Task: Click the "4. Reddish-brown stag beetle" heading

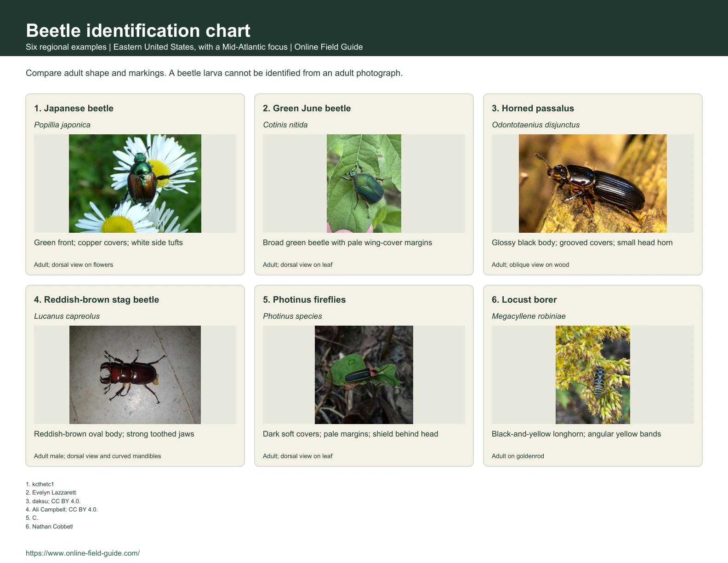Action: pyautogui.click(x=97, y=299)
